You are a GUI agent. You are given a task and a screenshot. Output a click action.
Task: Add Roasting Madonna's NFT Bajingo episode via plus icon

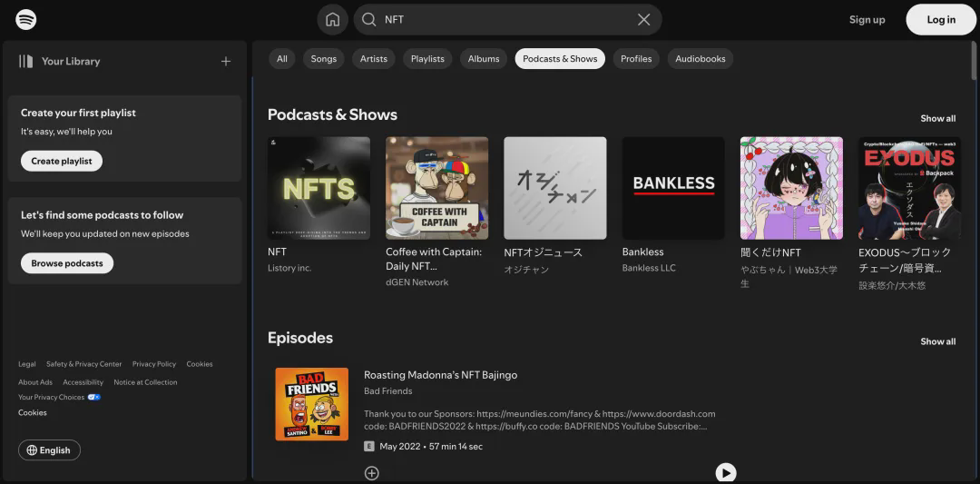point(372,473)
